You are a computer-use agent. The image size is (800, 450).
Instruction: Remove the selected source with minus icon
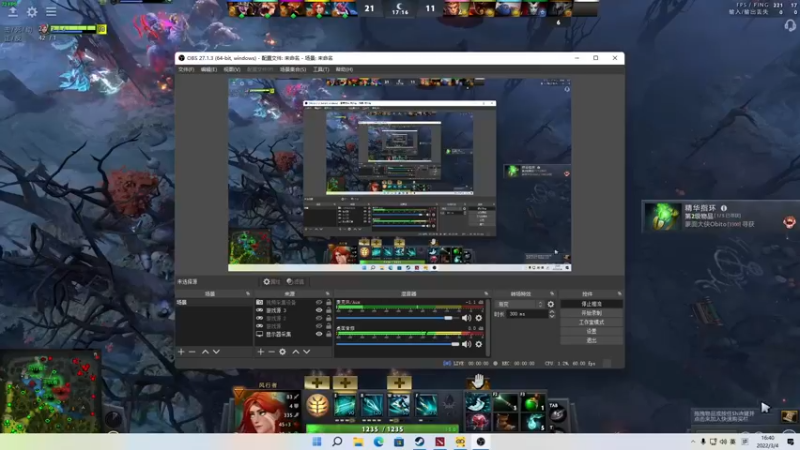click(x=271, y=352)
